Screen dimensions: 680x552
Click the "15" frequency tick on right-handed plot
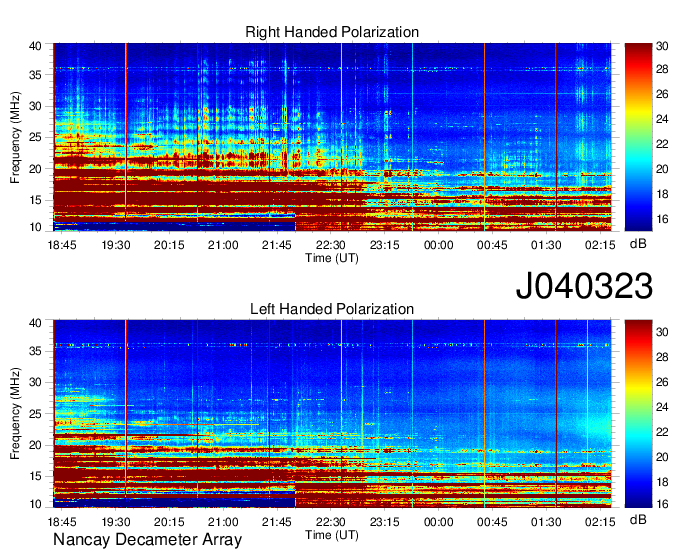click(x=35, y=200)
